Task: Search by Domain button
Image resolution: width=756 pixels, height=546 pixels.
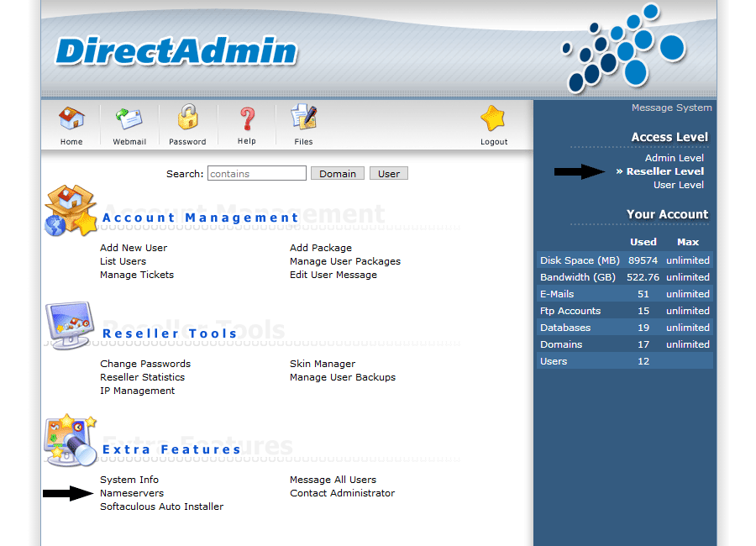Action: (x=338, y=174)
